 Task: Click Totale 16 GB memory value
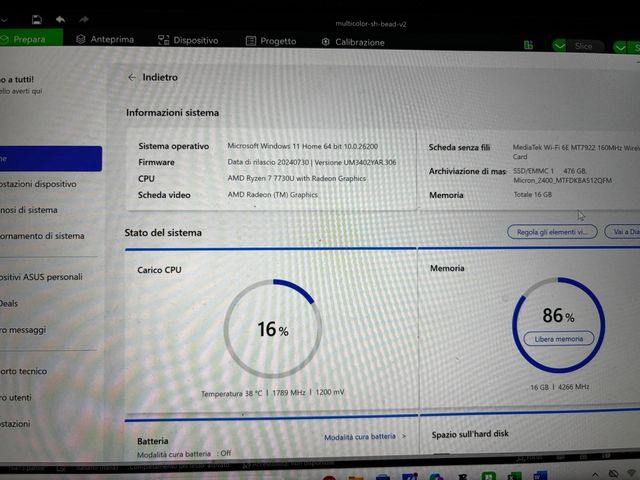[533, 195]
